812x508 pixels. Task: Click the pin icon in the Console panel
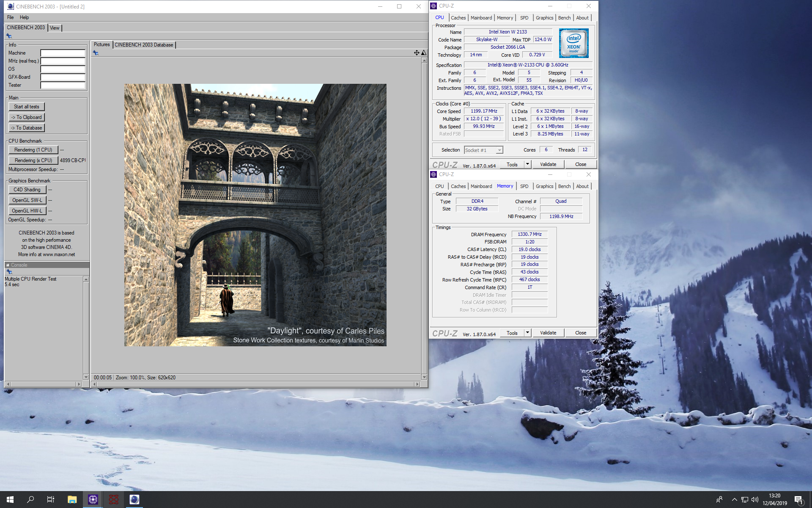click(x=9, y=272)
